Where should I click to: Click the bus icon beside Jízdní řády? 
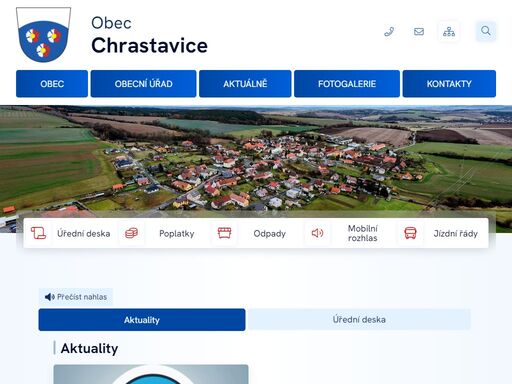410,233
